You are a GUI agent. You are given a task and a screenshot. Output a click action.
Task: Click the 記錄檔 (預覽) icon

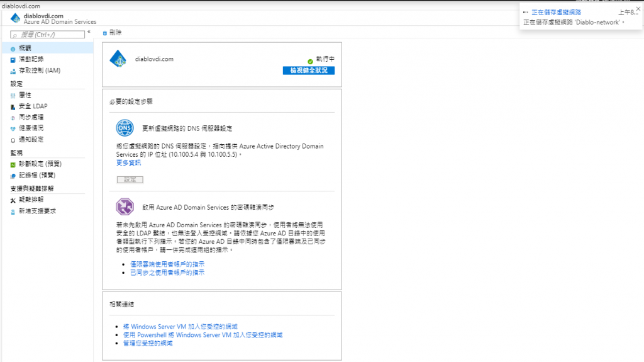click(13, 176)
